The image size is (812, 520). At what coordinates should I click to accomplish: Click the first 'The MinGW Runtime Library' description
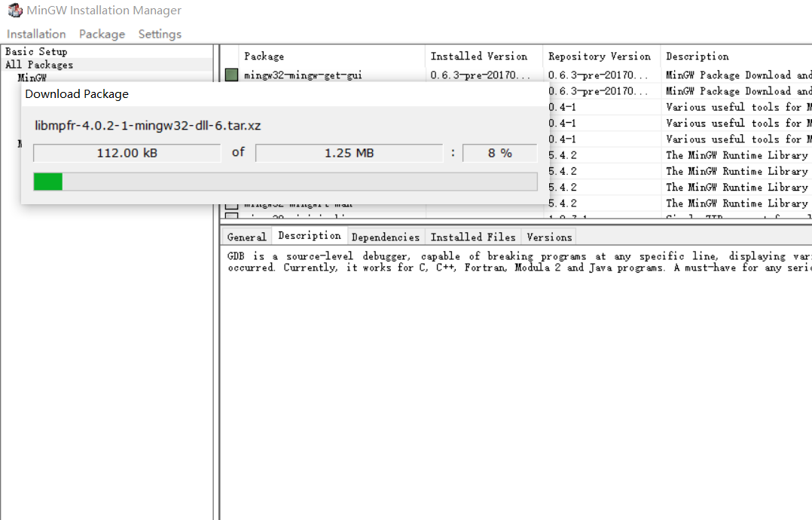(737, 155)
